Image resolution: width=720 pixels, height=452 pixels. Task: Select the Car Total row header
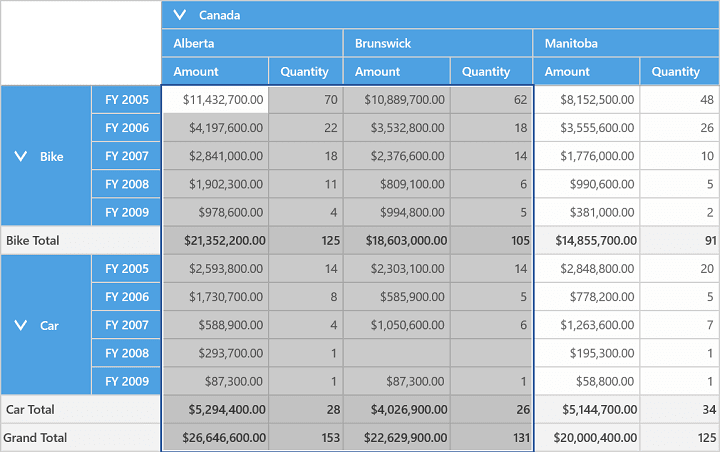pyautogui.click(x=81, y=409)
